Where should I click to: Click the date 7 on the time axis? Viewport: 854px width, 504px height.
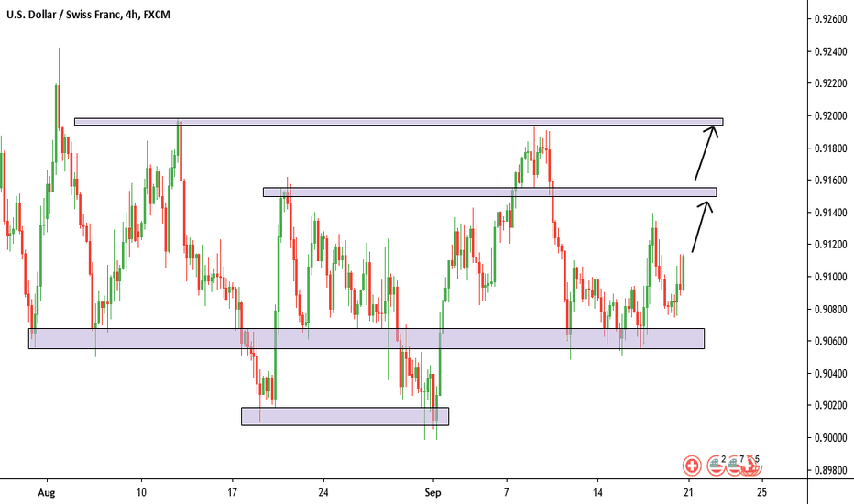[507, 493]
